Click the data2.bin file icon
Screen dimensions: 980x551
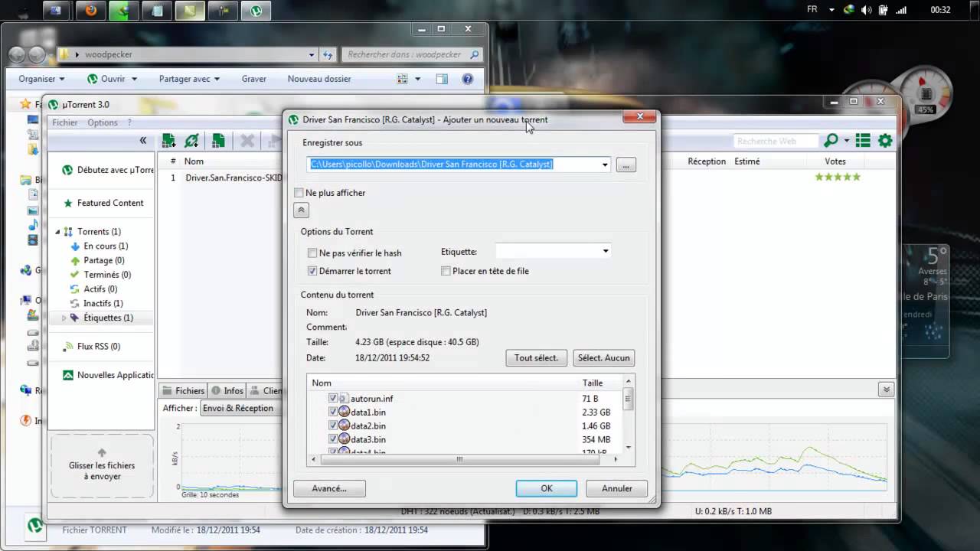[345, 425]
